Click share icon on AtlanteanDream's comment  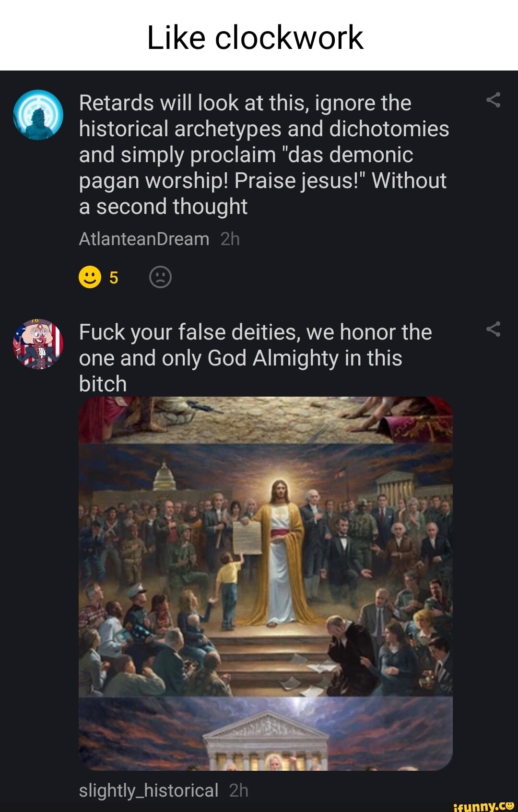tap(493, 100)
